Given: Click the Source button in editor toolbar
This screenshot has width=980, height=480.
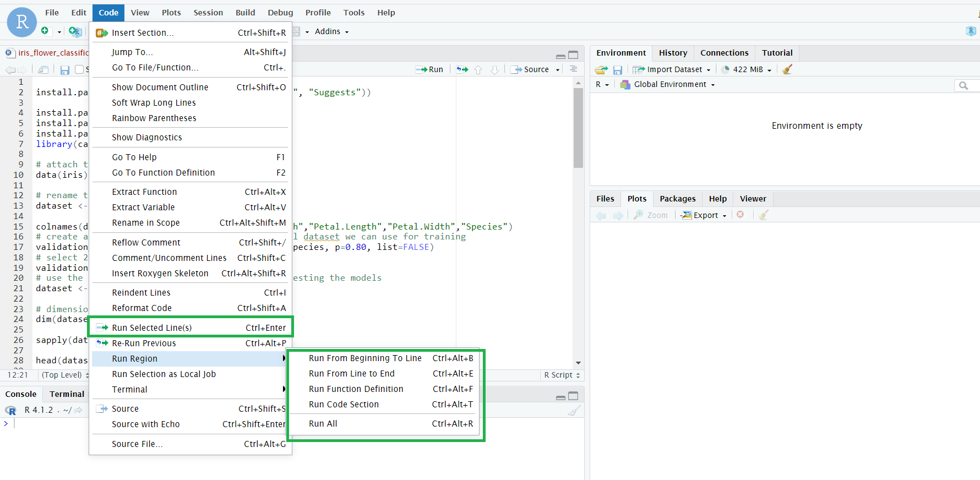Looking at the screenshot, I should click(x=530, y=69).
